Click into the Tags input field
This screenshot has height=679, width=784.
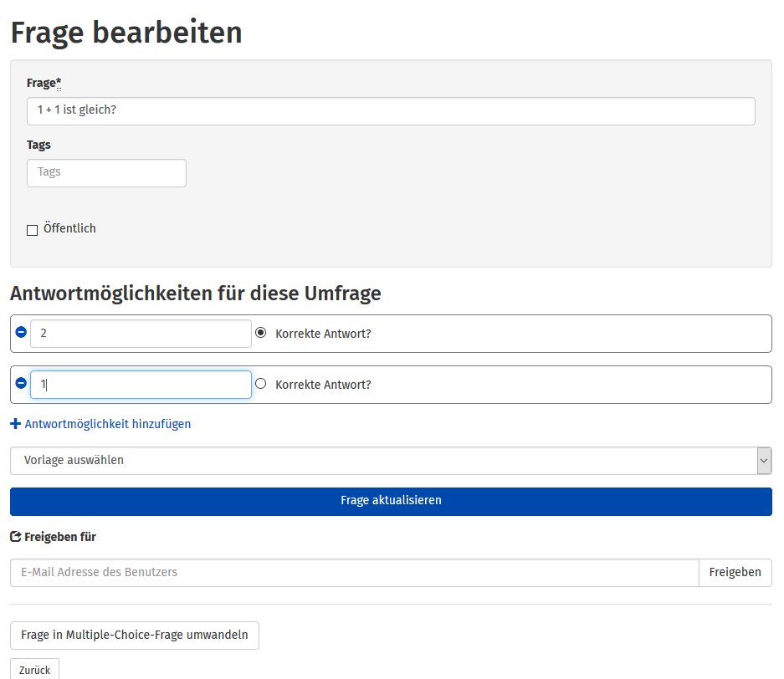(106, 173)
